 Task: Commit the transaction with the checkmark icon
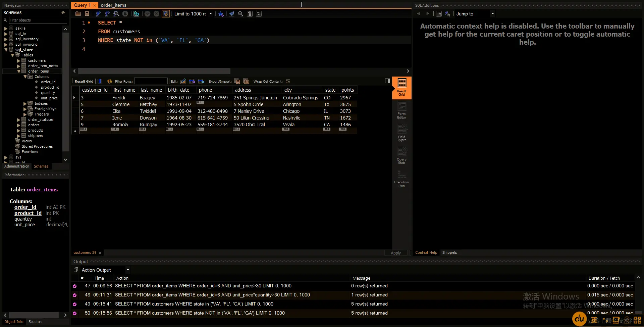[147, 14]
